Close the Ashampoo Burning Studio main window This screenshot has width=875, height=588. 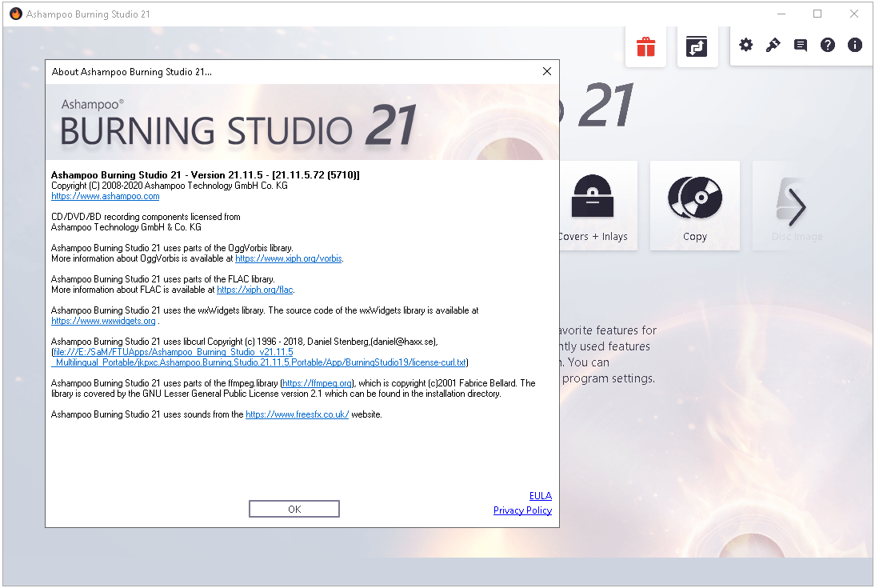[853, 14]
